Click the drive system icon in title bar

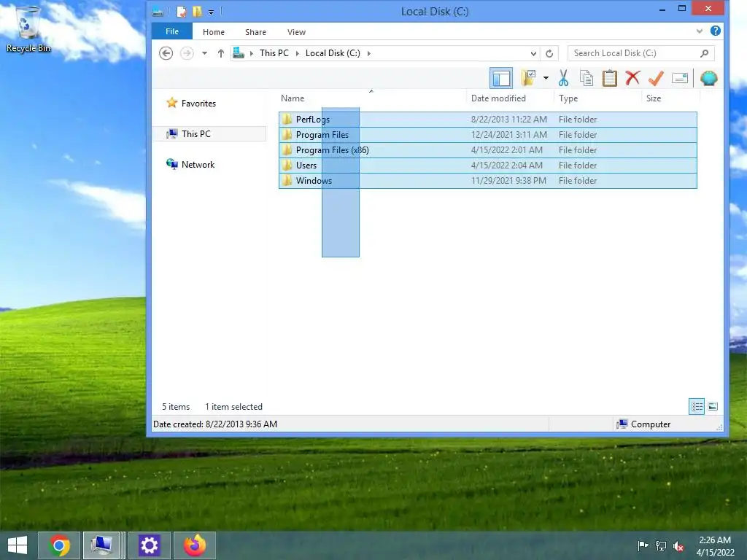tap(158, 11)
